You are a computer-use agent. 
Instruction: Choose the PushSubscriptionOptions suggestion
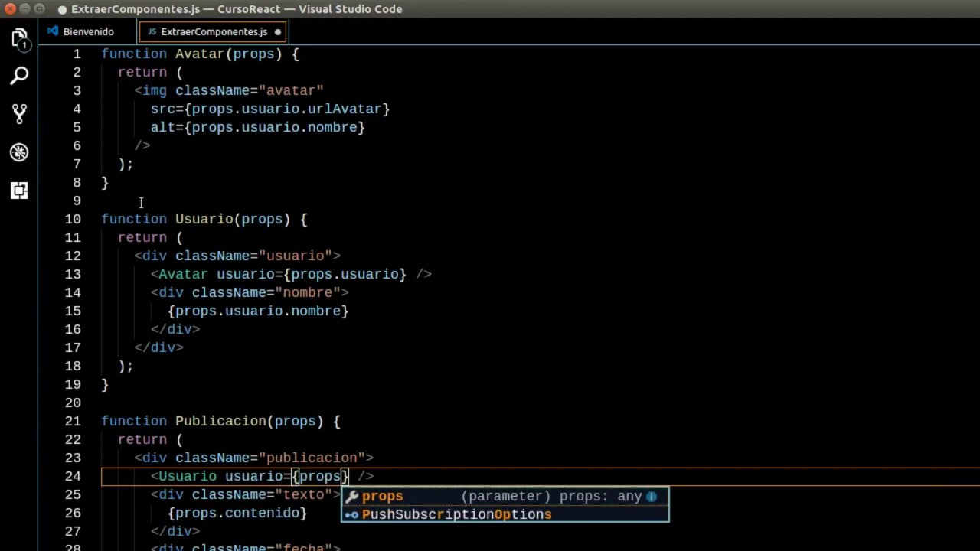505,514
